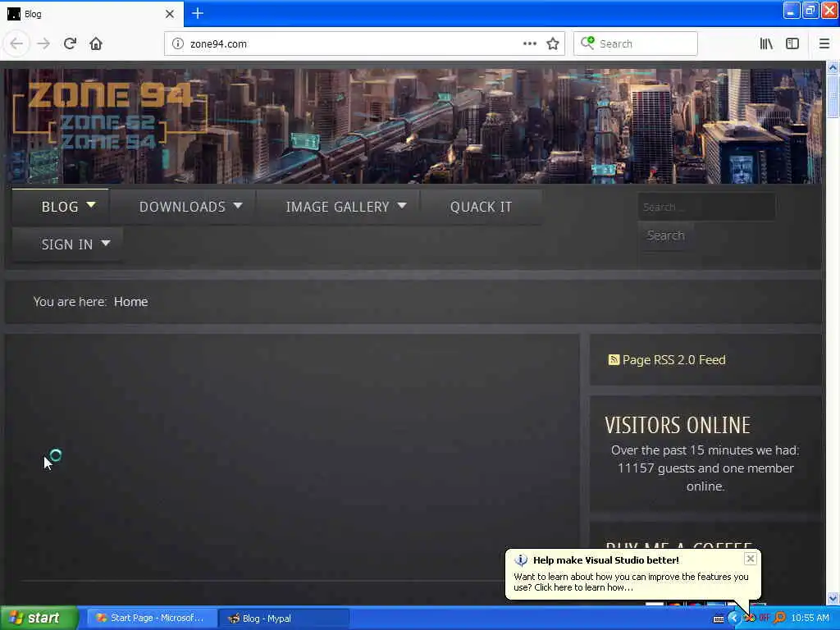Show site information icon in address bar
840x630 pixels.
coord(178,43)
